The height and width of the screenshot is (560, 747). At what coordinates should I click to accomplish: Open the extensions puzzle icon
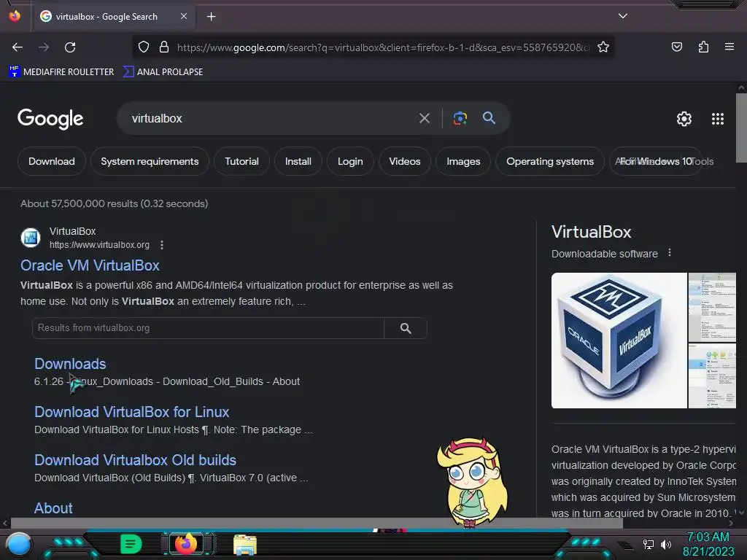tap(703, 47)
